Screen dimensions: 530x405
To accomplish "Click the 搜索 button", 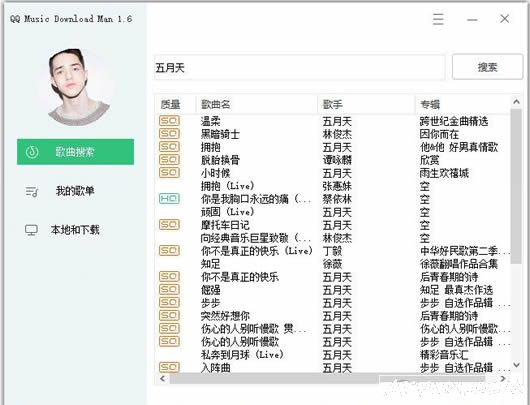I will [x=487, y=67].
